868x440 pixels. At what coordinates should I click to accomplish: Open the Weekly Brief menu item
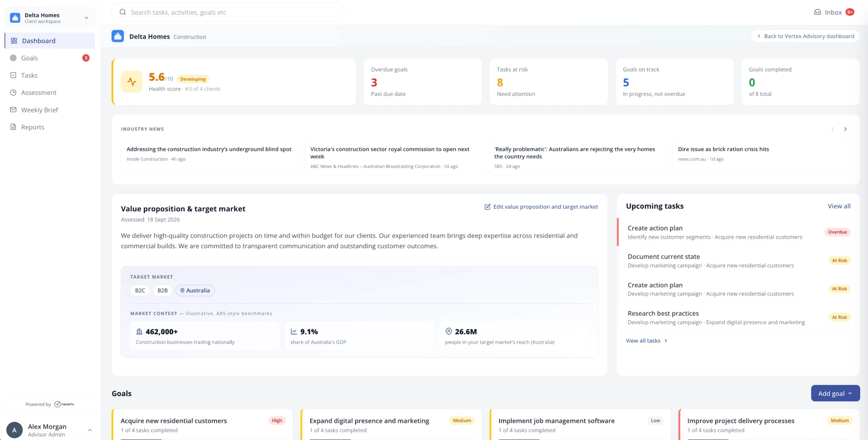click(x=50, y=110)
